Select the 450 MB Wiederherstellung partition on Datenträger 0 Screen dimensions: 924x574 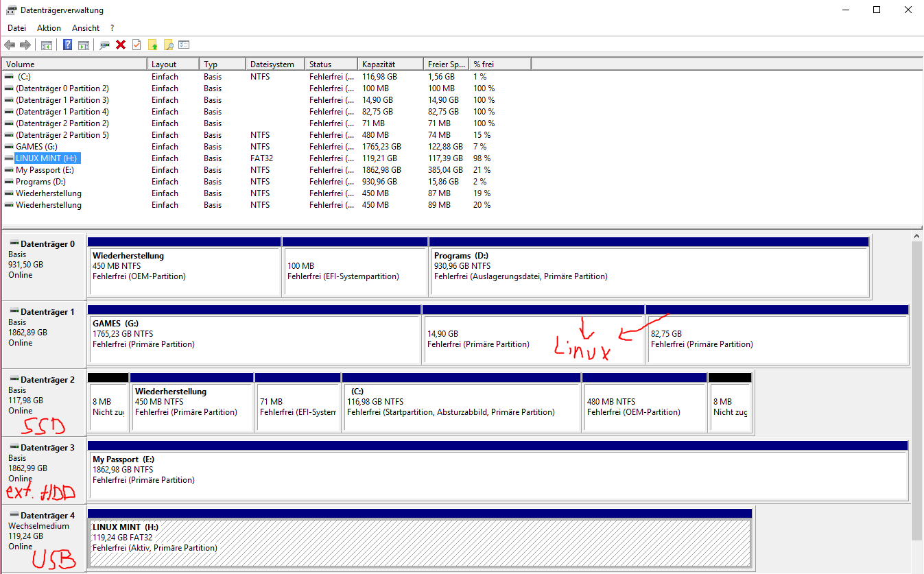tap(185, 267)
